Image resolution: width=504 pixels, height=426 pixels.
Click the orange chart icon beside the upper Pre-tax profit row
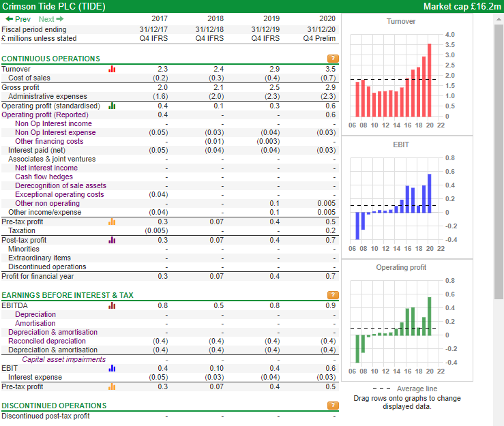[x=112, y=222]
